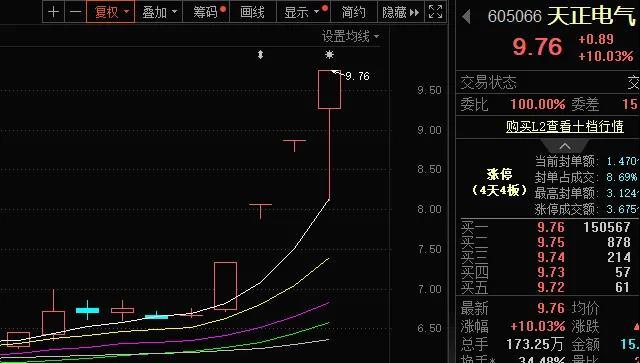The height and width of the screenshot is (363, 640).
Task: Click the stock name 天正电气
Action: (x=591, y=16)
